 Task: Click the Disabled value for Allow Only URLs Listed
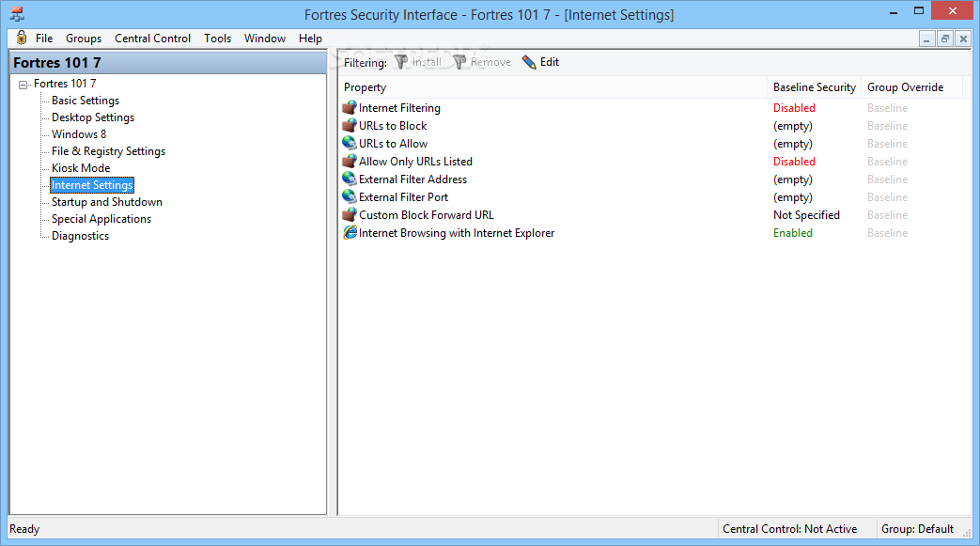pos(794,162)
